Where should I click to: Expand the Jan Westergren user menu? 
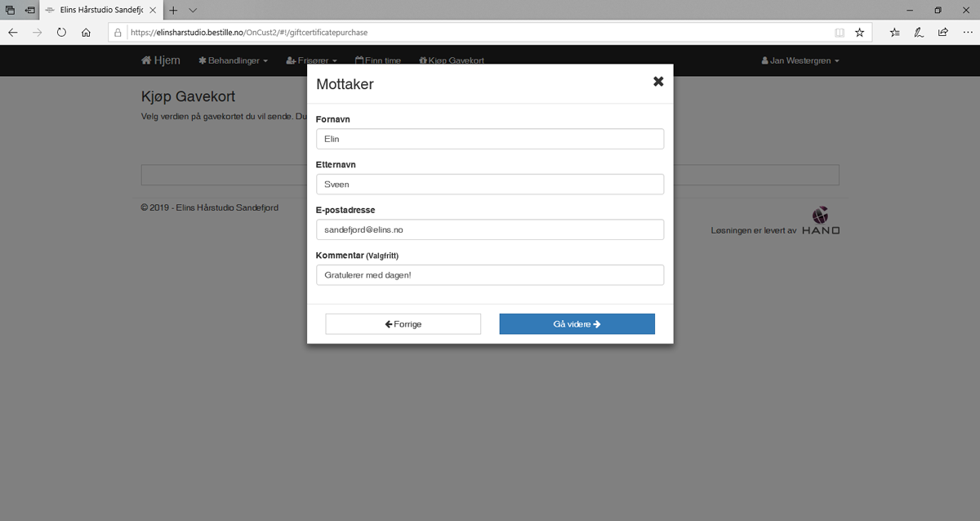(800, 60)
